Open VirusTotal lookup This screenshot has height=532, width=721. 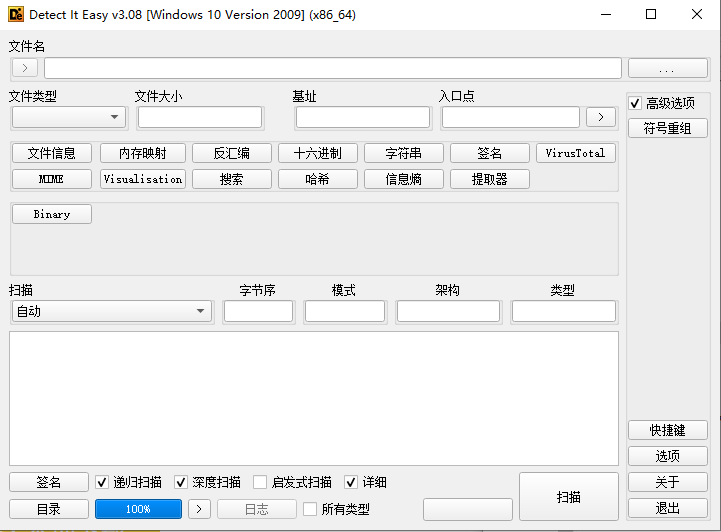[x=575, y=153]
